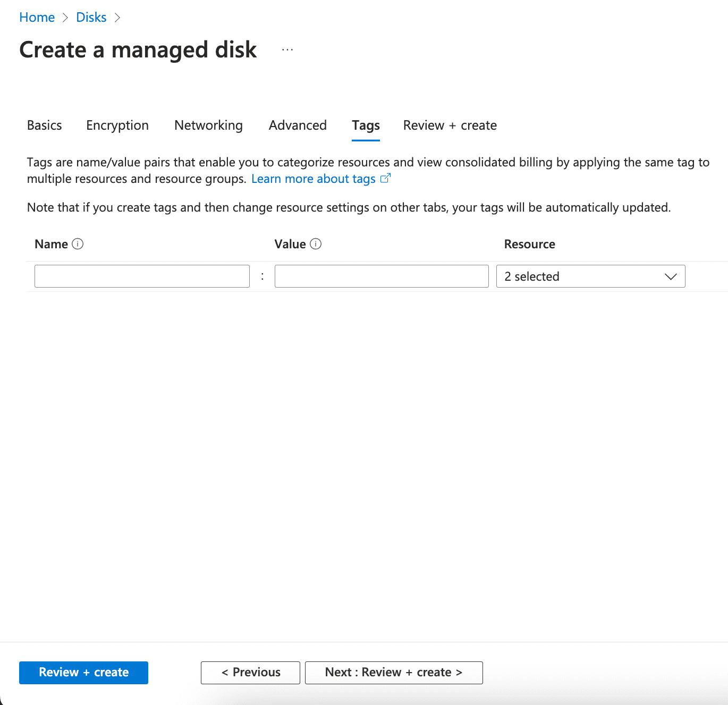This screenshot has width=728, height=705.
Task: Select the Review + create tab
Action: point(450,125)
